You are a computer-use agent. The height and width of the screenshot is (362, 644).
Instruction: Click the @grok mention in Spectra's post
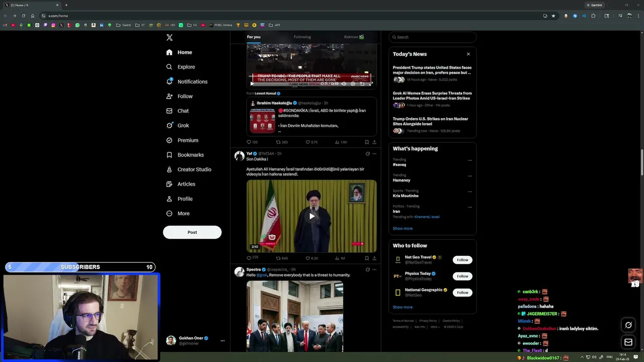click(x=262, y=275)
